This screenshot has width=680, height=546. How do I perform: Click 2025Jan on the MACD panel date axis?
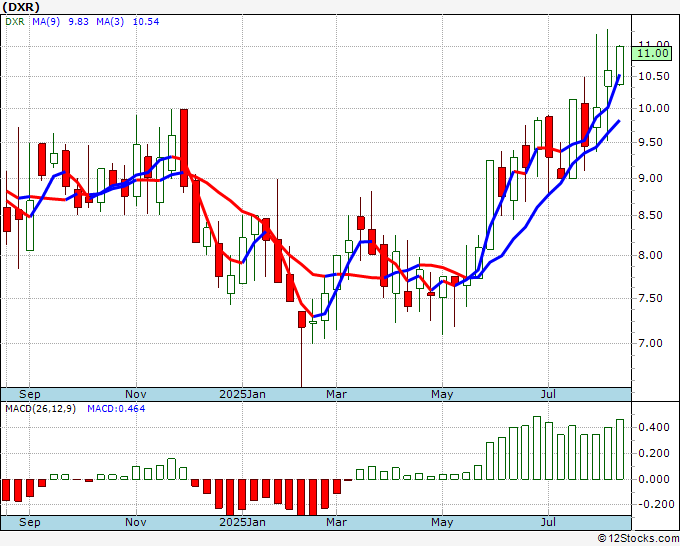[x=242, y=522]
